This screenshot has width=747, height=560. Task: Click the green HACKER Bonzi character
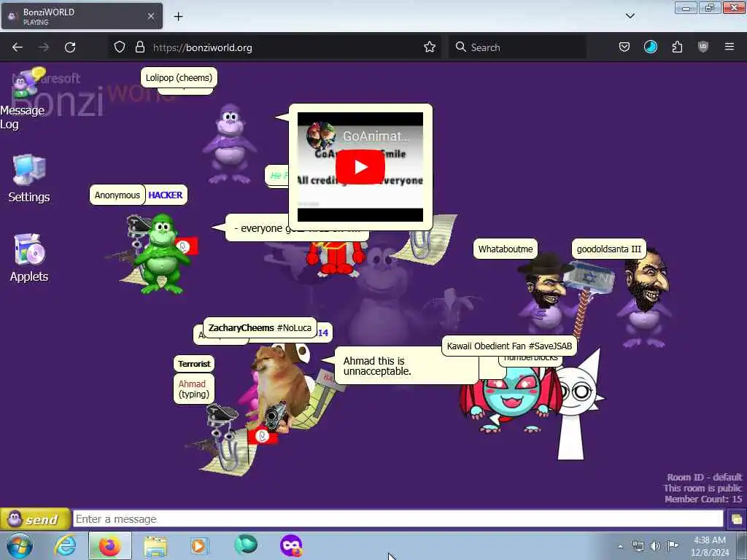coord(161,253)
